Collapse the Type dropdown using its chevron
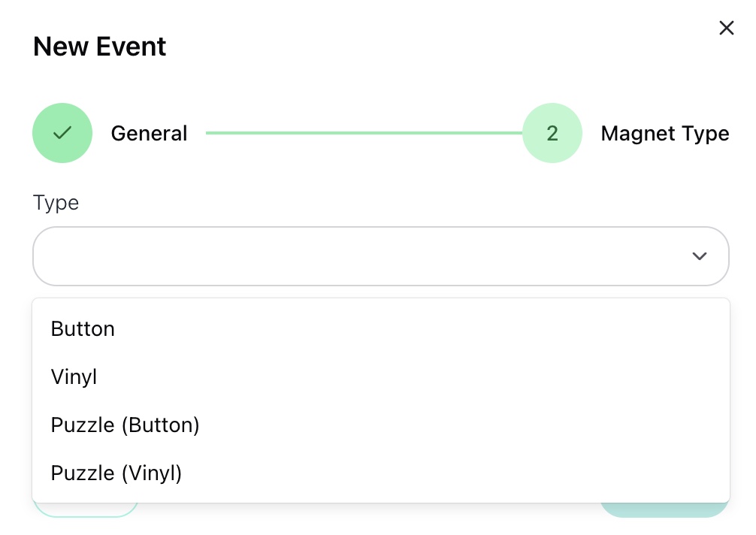756x535 pixels. point(700,256)
